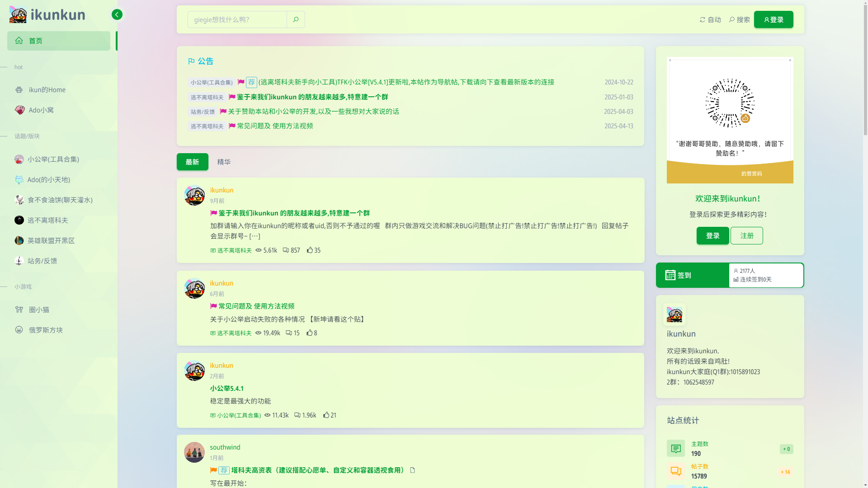Open the 搜索 link in top bar
868x488 pixels.
tap(740, 19)
